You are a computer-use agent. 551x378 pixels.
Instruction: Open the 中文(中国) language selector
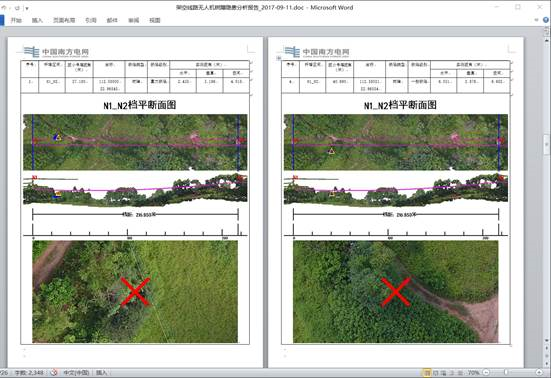pyautogui.click(x=76, y=372)
